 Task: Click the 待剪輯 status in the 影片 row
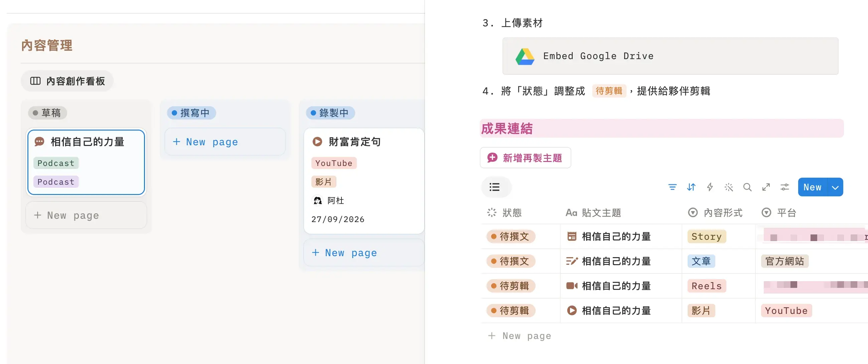coord(511,311)
